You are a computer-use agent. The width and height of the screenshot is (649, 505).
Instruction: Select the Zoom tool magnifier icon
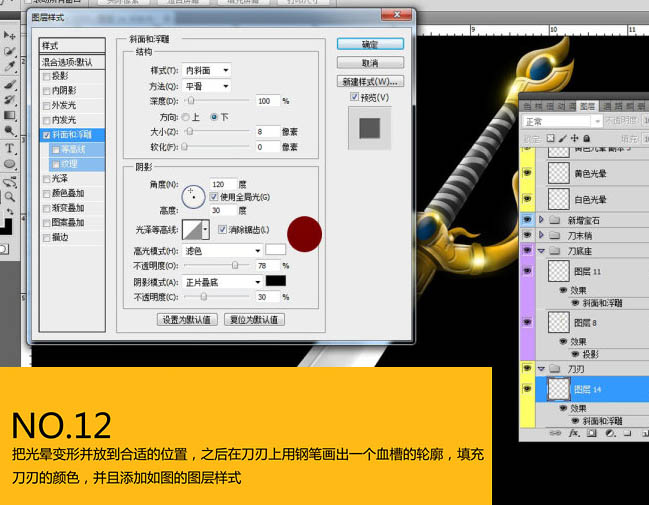tap(9, 197)
